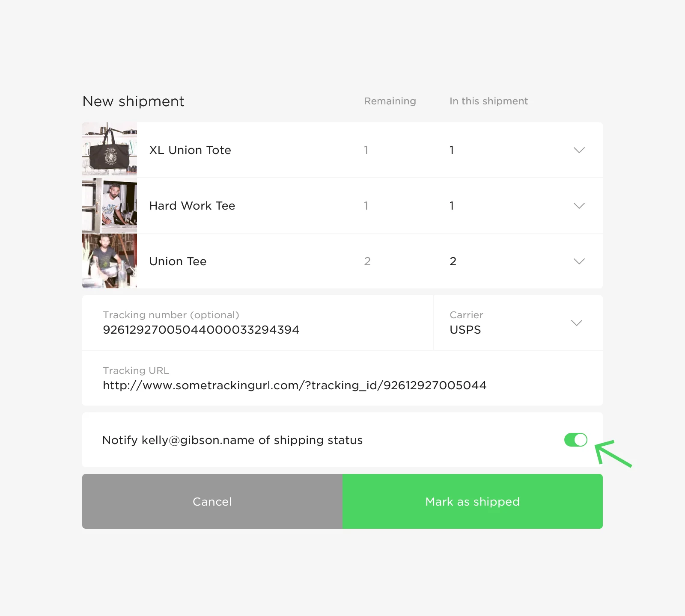Focus the Tracking URL field
Image resolution: width=685 pixels, height=616 pixels.
click(342, 378)
